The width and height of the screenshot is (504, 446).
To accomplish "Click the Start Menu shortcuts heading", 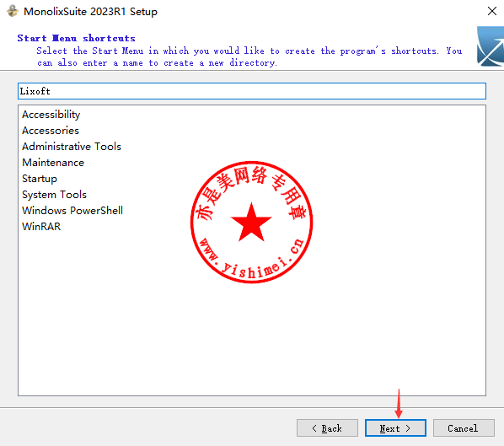I will point(76,38).
